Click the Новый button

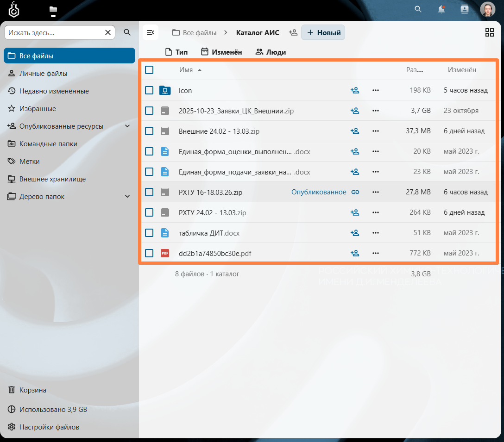pyautogui.click(x=323, y=32)
